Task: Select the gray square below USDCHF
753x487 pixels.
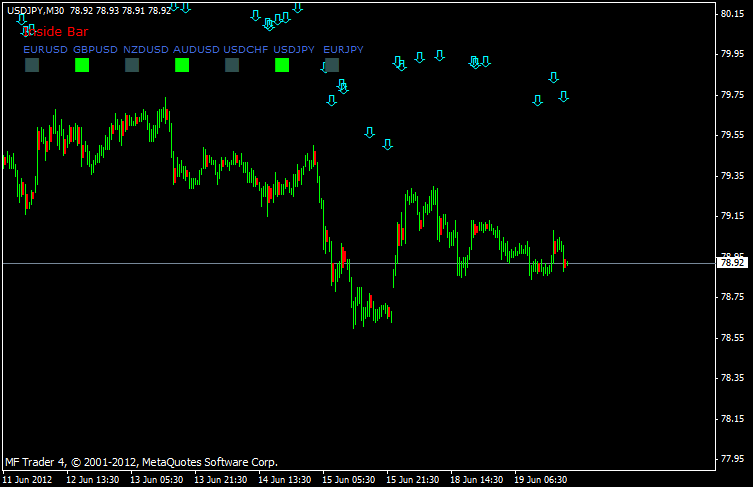Action: click(x=232, y=65)
